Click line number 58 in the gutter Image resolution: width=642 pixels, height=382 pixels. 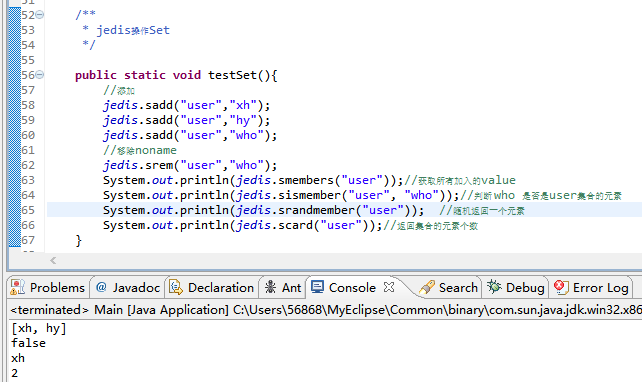(28, 105)
